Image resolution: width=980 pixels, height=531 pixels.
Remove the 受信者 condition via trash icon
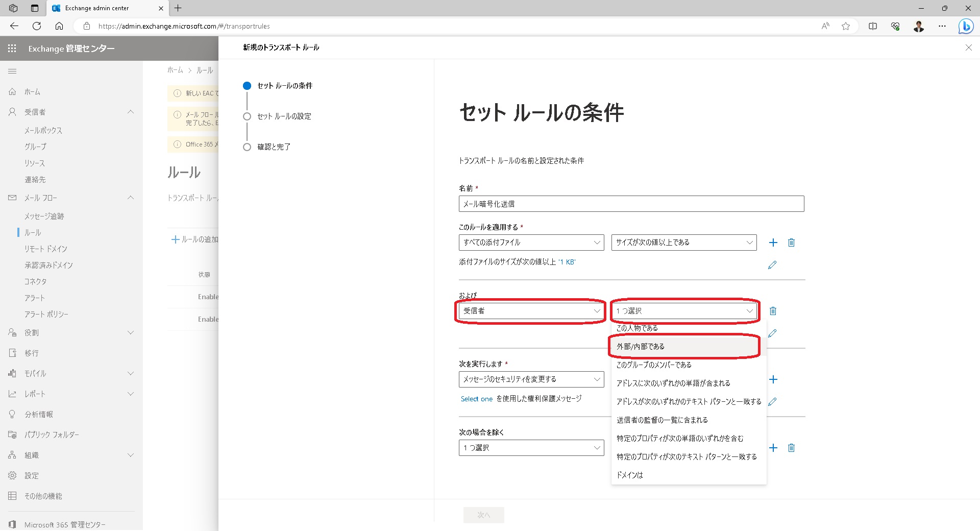[x=773, y=310]
